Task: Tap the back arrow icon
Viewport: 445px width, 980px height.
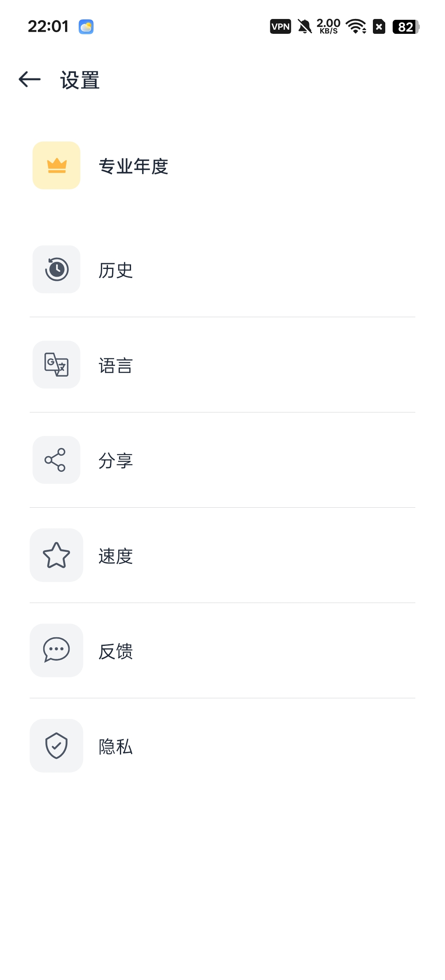Action: (30, 79)
